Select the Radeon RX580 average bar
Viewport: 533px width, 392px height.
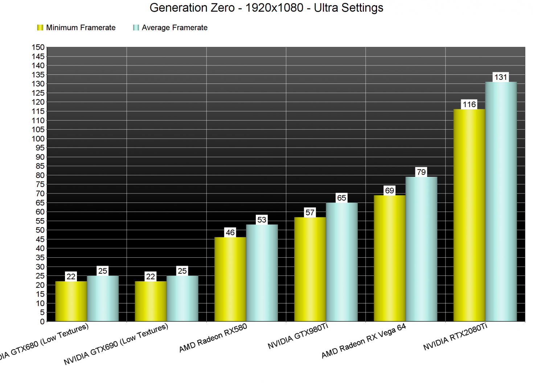point(262,273)
